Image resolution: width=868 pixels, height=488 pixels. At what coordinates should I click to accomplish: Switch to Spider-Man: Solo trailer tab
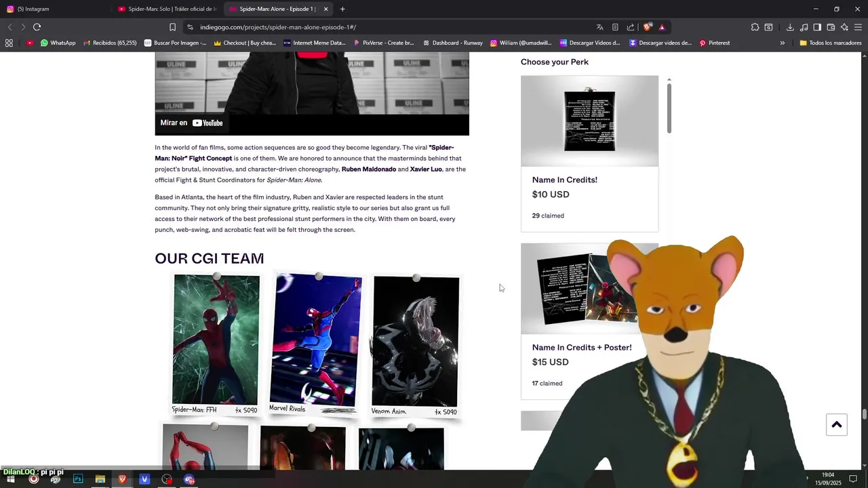167,9
